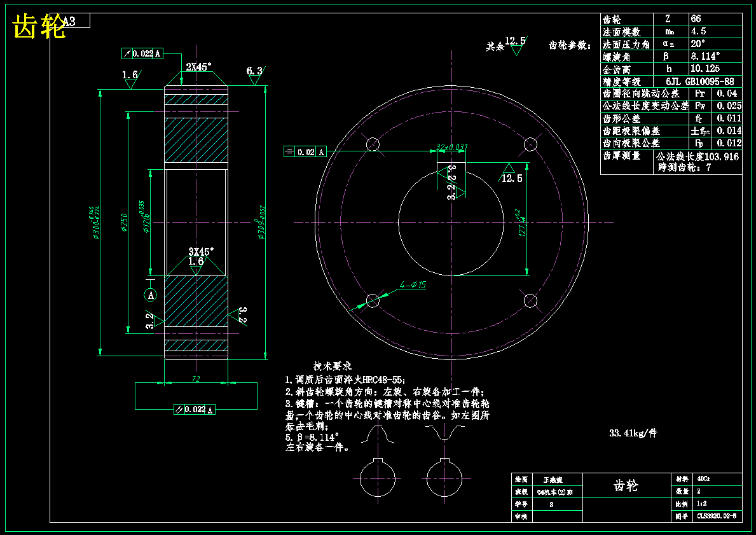The image size is (756, 535).
Task: Click tooth profile tolerance value 0.011
Action: click(729, 118)
